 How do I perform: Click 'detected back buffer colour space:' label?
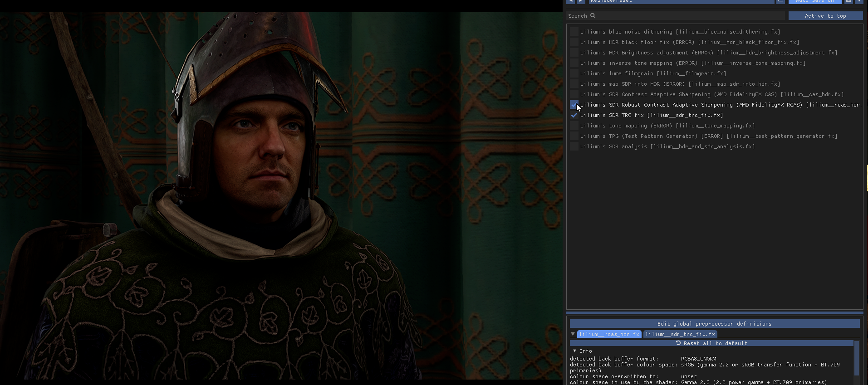(x=623, y=365)
